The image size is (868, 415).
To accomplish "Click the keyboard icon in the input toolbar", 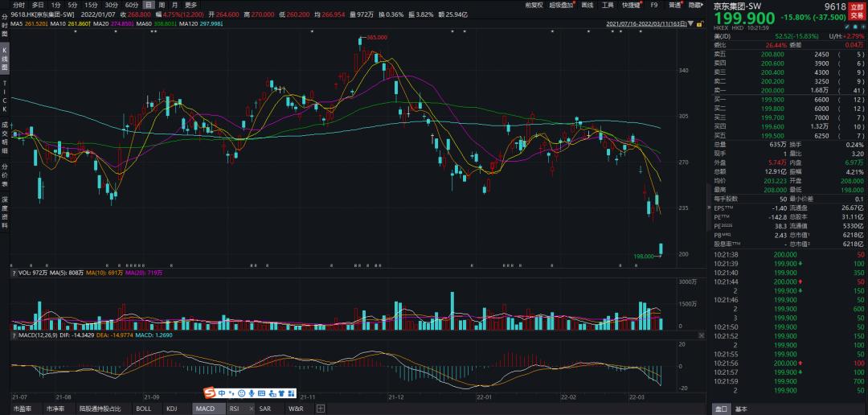I will click(x=263, y=393).
